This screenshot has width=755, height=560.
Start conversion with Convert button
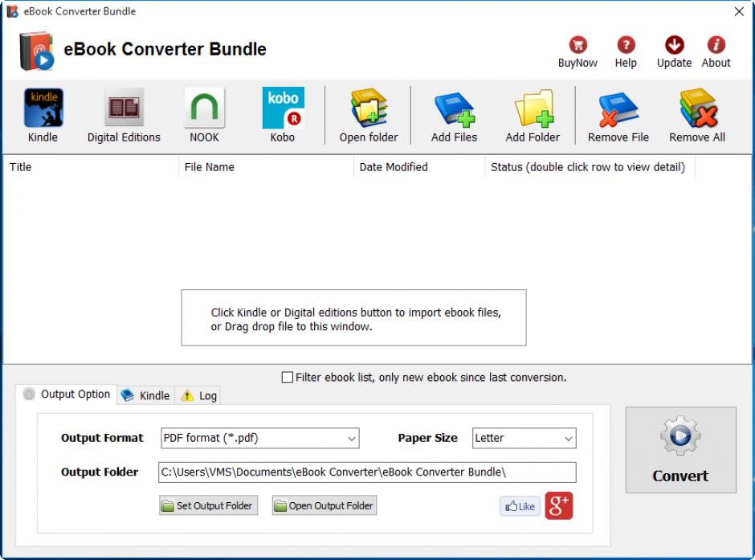(681, 450)
